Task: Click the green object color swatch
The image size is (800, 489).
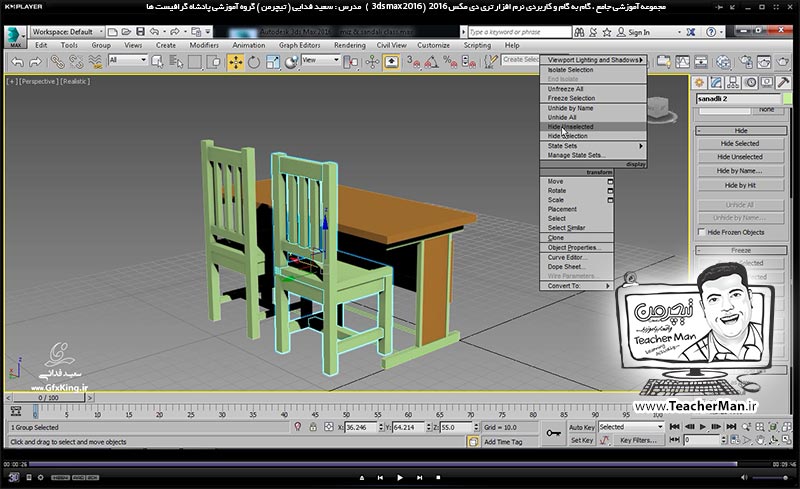Action: point(788,99)
